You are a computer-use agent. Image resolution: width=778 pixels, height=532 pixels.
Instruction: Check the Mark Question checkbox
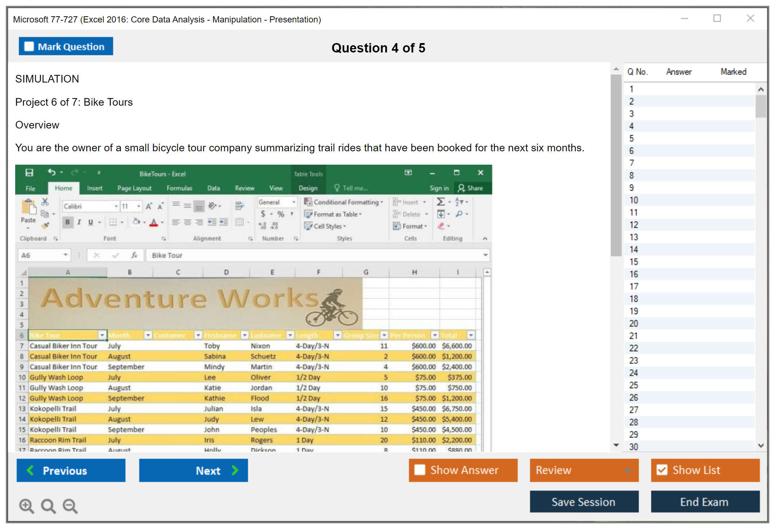pos(29,47)
